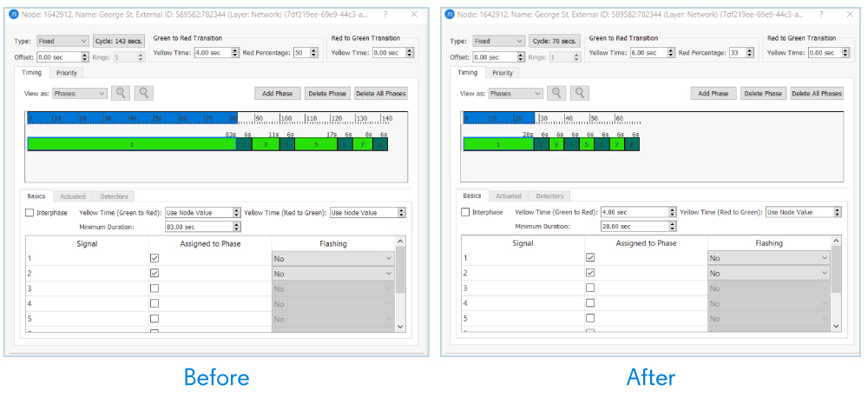Select Priority tab in After window
This screenshot has height=398, width=868.
tap(503, 73)
